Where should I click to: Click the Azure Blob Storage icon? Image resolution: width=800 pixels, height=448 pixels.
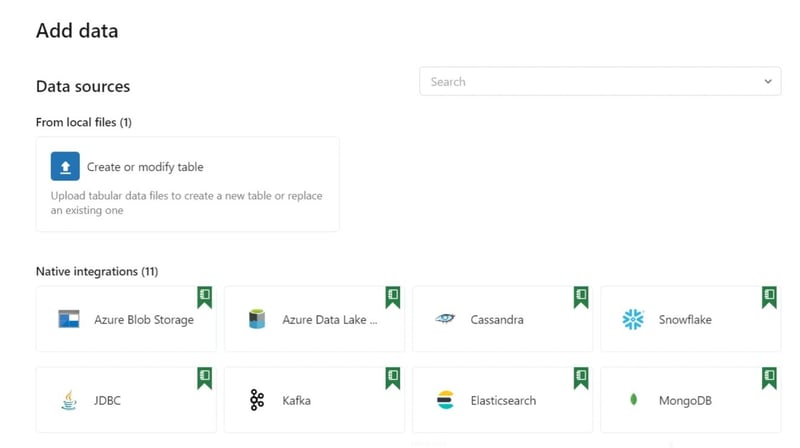[x=69, y=320]
